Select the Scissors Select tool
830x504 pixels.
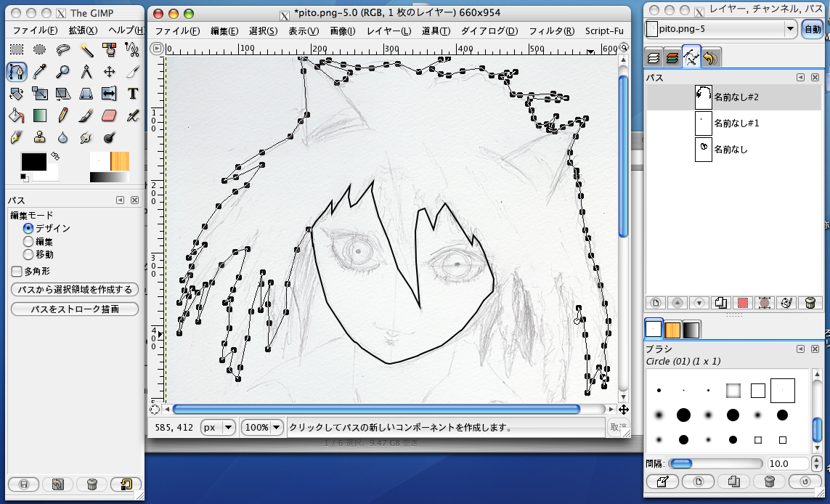[x=132, y=50]
